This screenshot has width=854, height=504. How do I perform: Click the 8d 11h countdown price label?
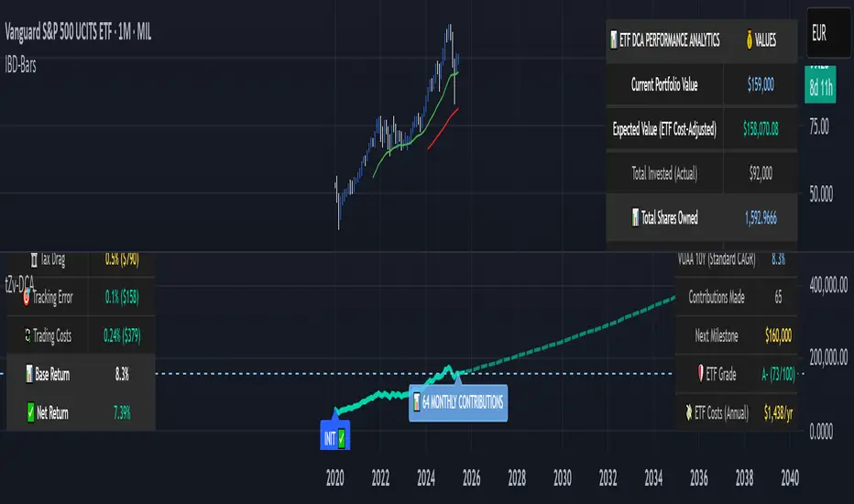click(x=820, y=87)
